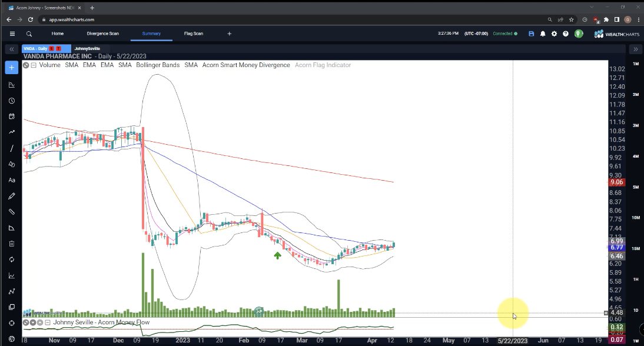Select the JohnnySeville chart tab
Screen dimensions: 644x346
87,49
